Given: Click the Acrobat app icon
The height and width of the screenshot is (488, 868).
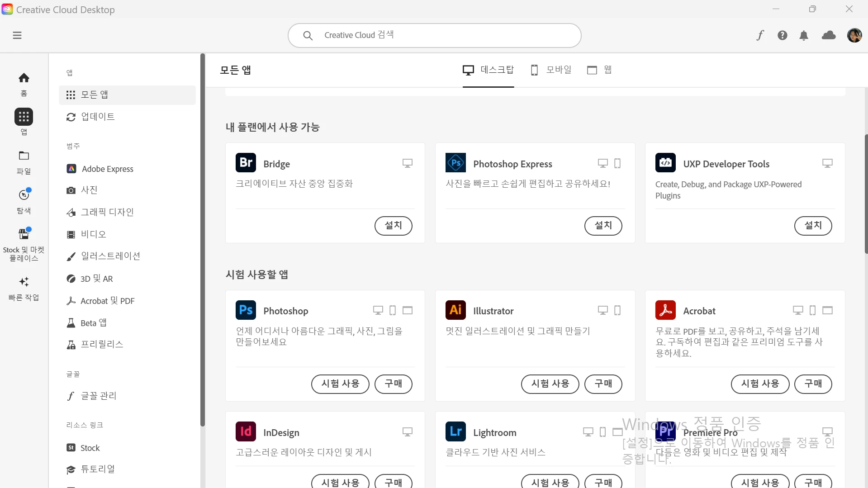Looking at the screenshot, I should click(x=665, y=310).
